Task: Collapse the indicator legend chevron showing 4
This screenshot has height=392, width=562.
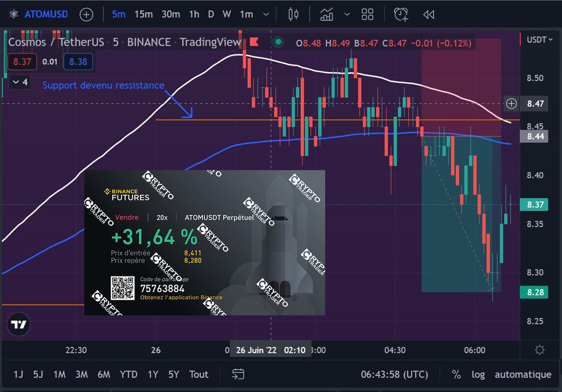Action: [x=19, y=82]
